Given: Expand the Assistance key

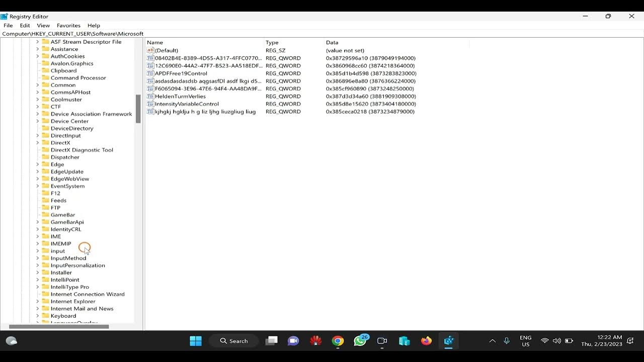Looking at the screenshot, I should click(37, 49).
